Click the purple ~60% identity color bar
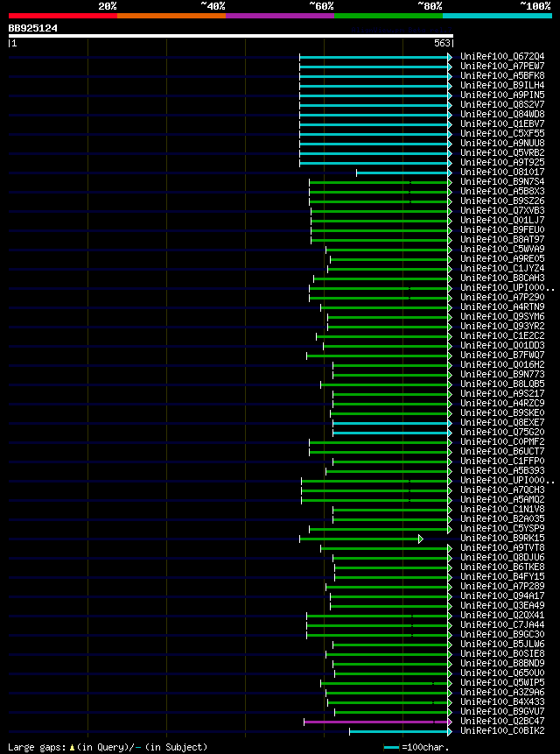560x754 pixels. tap(280, 16)
